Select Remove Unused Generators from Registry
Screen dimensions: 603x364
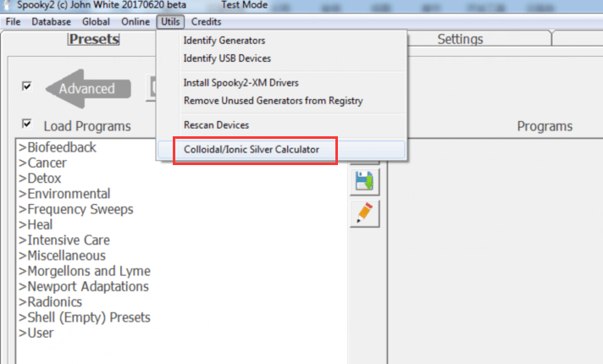point(273,101)
